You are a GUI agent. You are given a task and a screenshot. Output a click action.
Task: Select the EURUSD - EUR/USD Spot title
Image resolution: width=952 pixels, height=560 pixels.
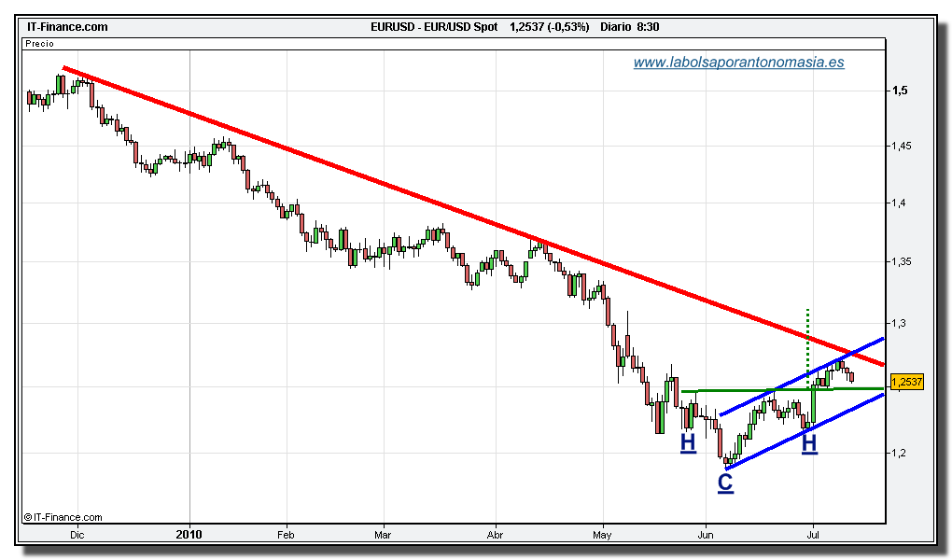click(x=434, y=27)
